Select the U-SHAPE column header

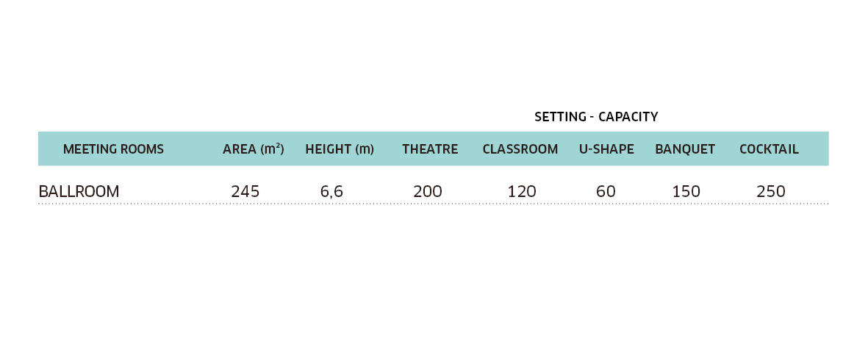point(606,149)
